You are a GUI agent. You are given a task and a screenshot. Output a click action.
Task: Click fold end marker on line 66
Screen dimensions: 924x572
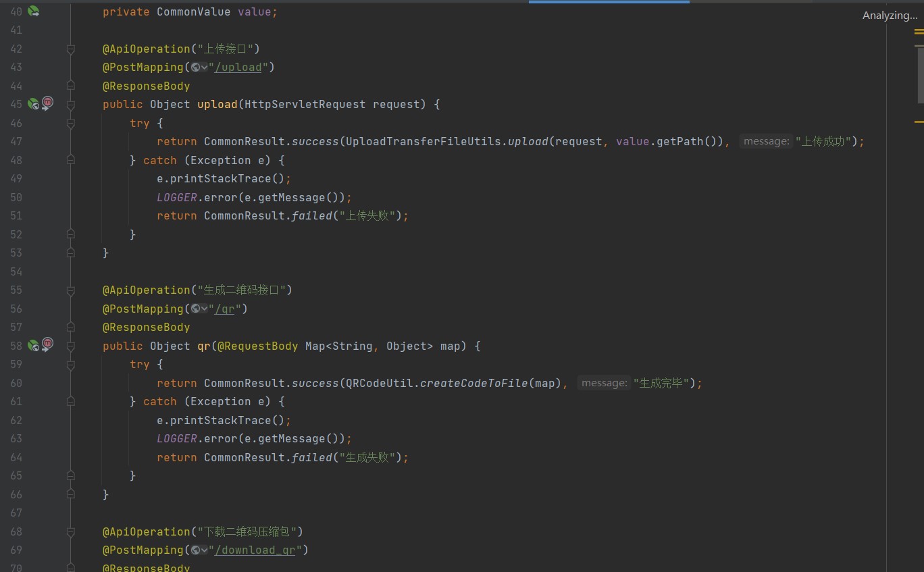(71, 494)
